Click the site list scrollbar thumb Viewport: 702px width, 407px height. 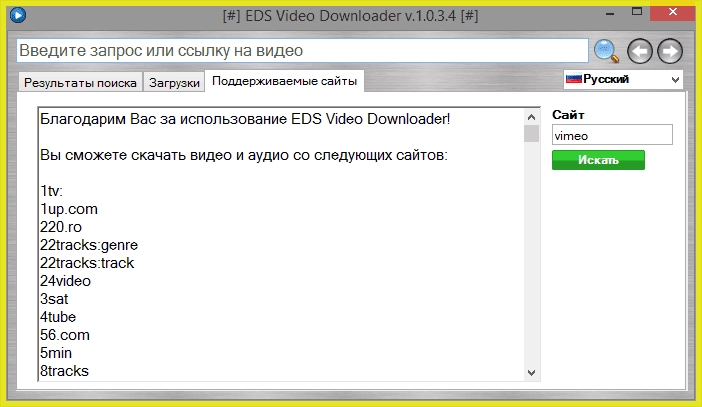point(531,133)
